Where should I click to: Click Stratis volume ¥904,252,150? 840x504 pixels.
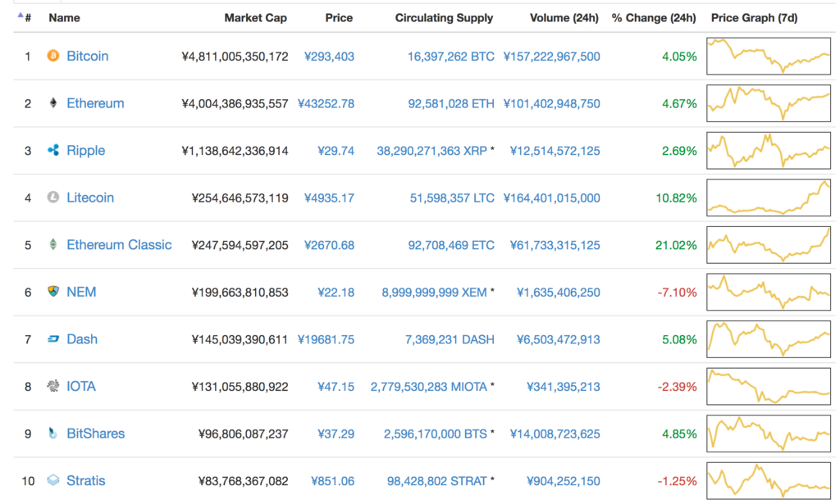tap(563, 481)
